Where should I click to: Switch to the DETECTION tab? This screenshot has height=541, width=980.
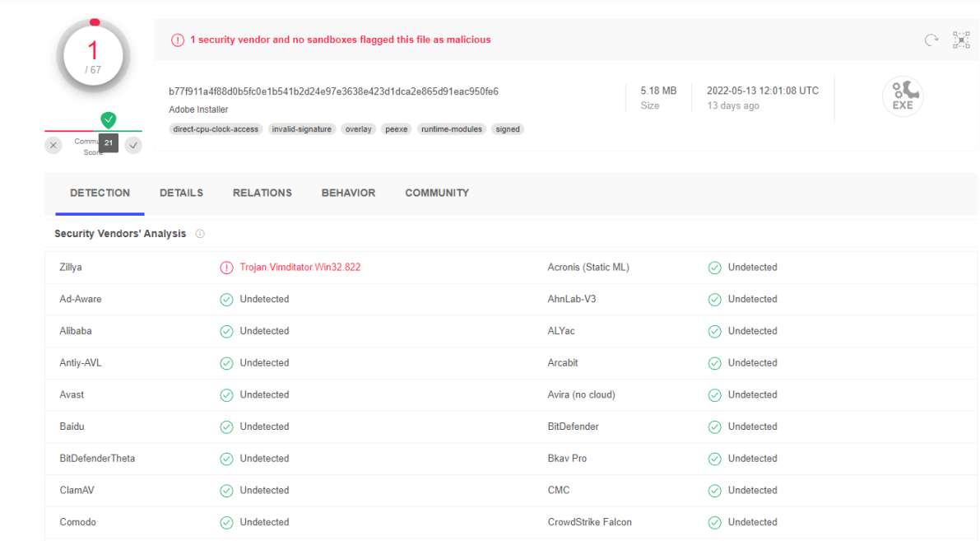coord(100,194)
